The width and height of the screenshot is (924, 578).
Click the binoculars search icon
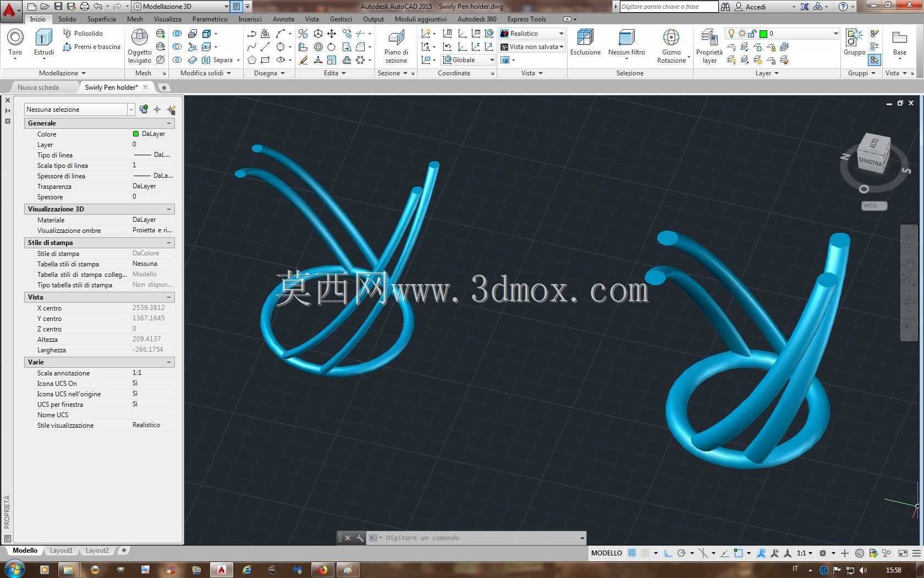click(725, 7)
